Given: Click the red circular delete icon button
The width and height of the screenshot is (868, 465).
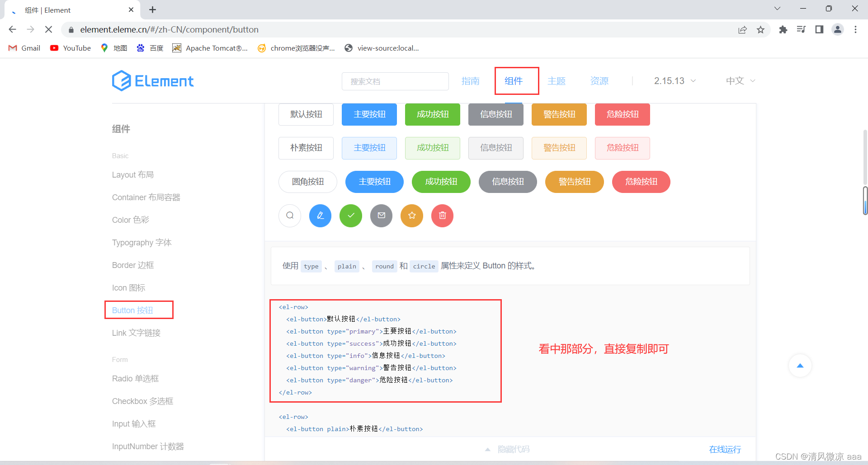Looking at the screenshot, I should coord(442,216).
